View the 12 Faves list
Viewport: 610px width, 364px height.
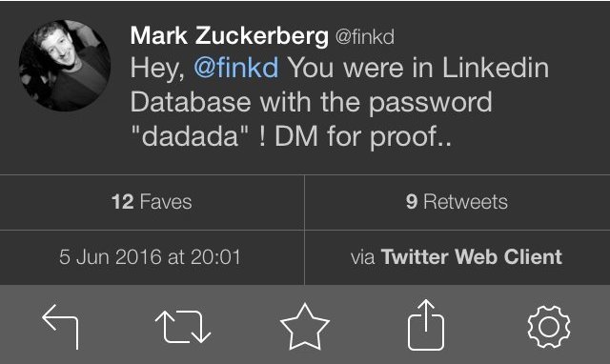pos(152,202)
